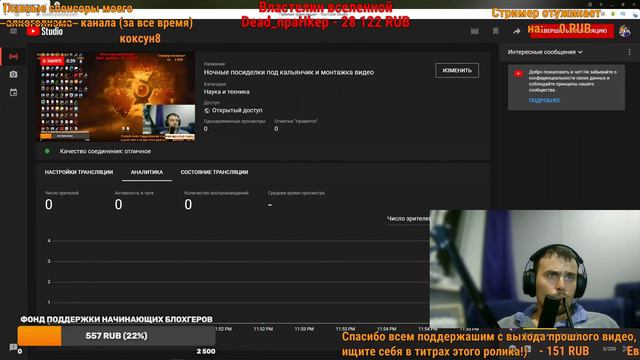Click the red В ЭФИРЕ badge on the preview

(52, 61)
